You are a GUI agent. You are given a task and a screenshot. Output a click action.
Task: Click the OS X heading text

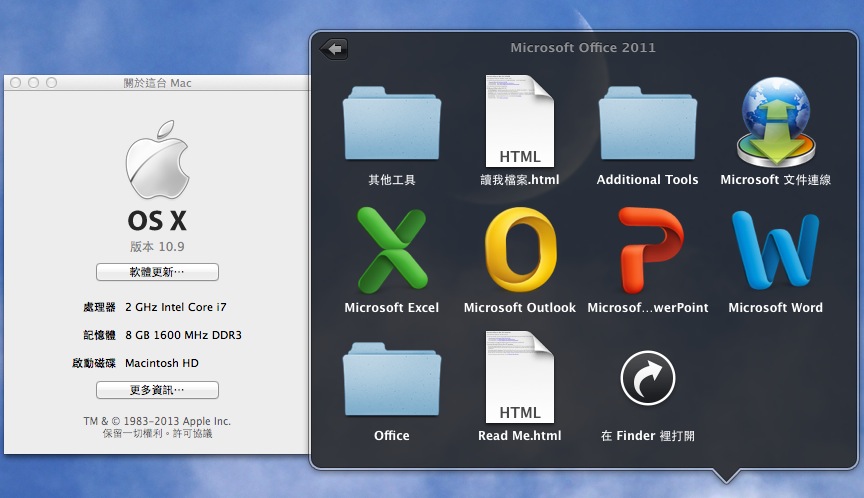(158, 221)
